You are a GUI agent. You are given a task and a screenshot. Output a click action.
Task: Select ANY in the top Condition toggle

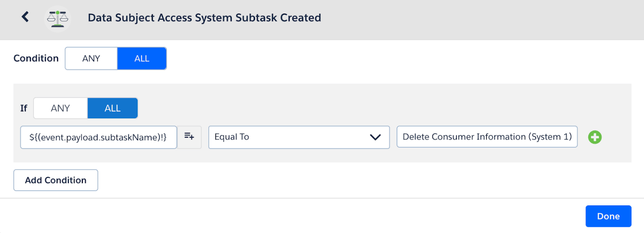click(x=91, y=58)
